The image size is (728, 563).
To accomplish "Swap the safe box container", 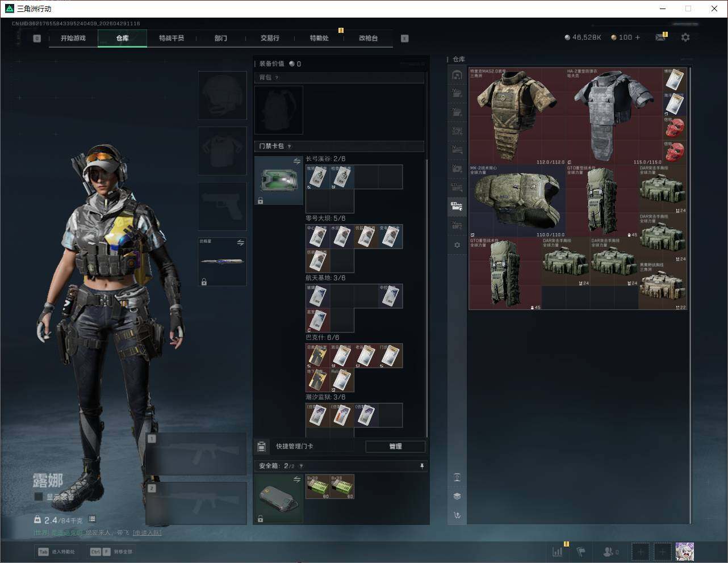I will [297, 480].
